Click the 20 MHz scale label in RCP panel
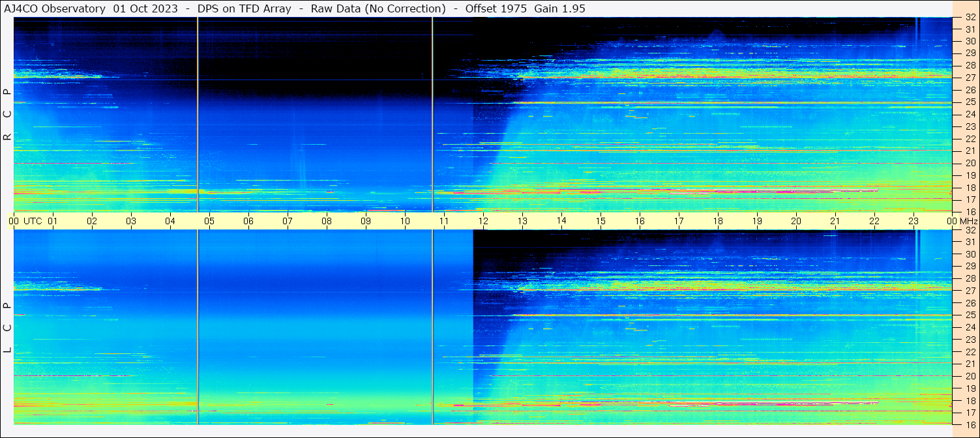This screenshot has height=438, width=980. (x=970, y=163)
